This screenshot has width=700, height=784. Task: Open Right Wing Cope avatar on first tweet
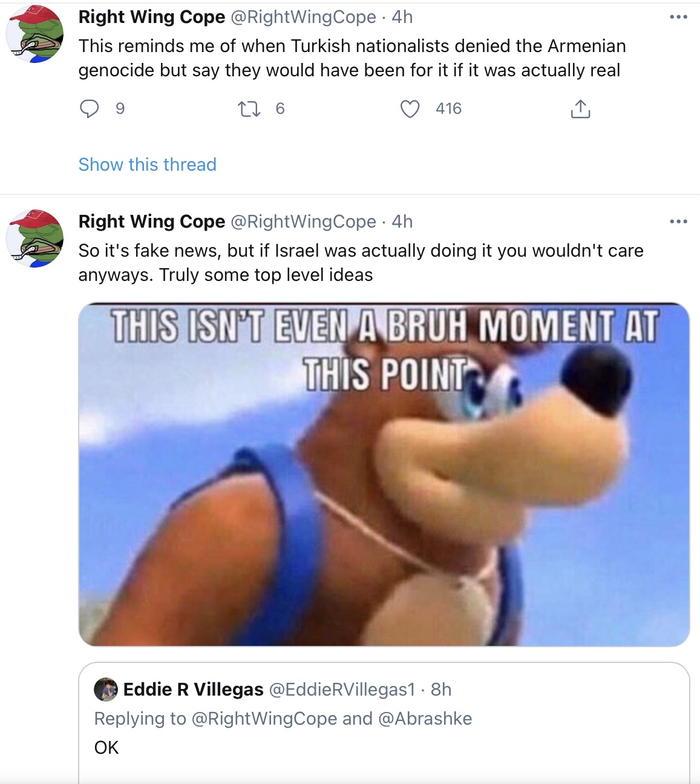click(x=35, y=34)
